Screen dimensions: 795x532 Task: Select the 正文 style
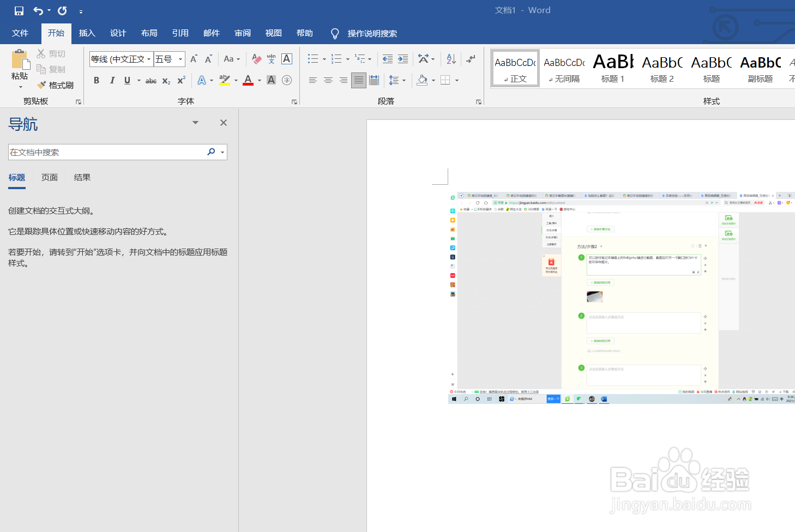(x=515, y=68)
